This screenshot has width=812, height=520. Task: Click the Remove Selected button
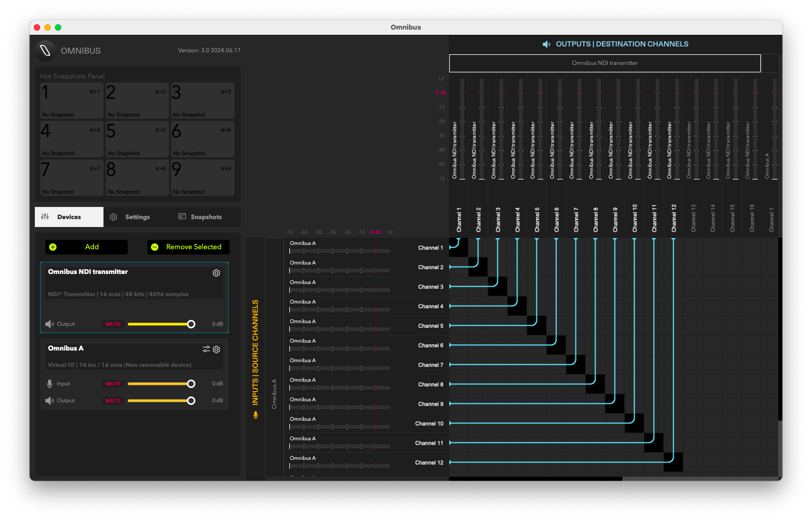pyautogui.click(x=188, y=247)
